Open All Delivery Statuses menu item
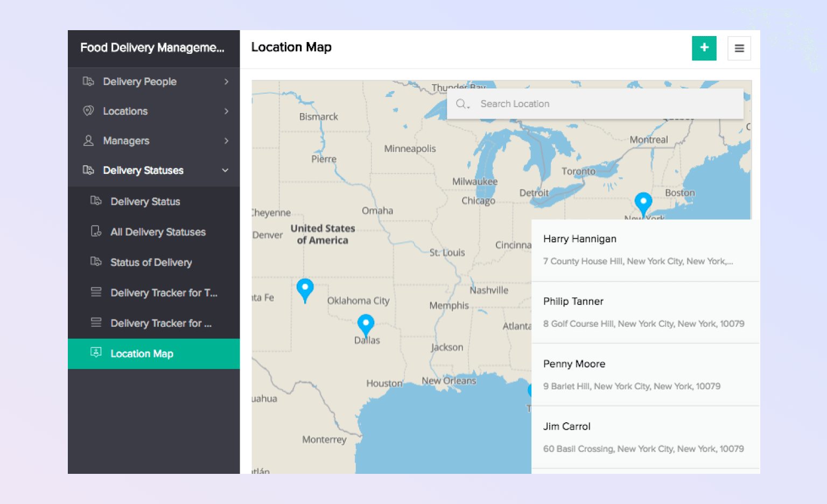This screenshot has height=504, width=827. click(158, 232)
